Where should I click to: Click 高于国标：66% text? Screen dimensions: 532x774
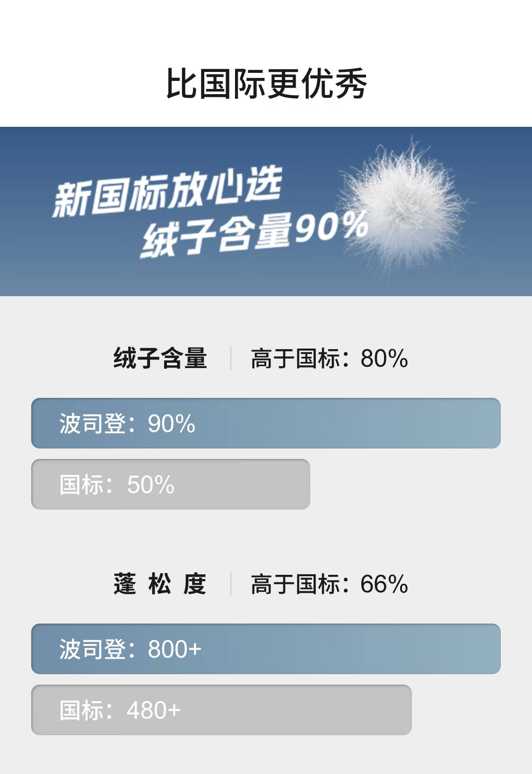click(329, 584)
